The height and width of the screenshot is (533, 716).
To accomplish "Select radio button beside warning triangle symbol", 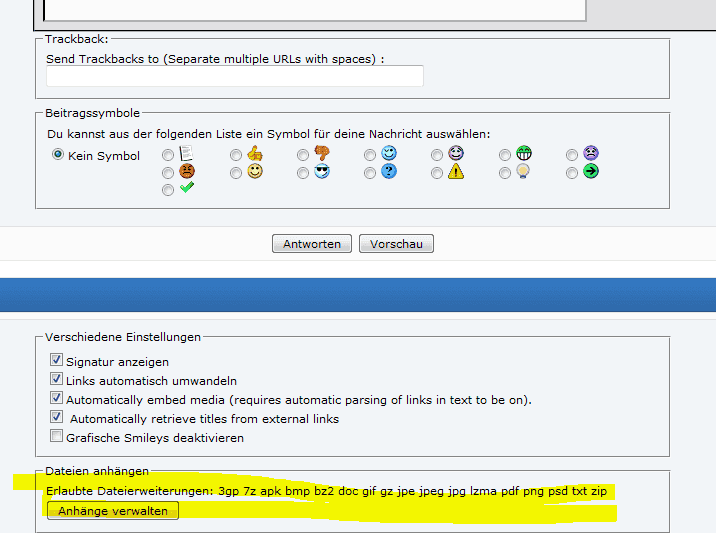I will (x=437, y=173).
